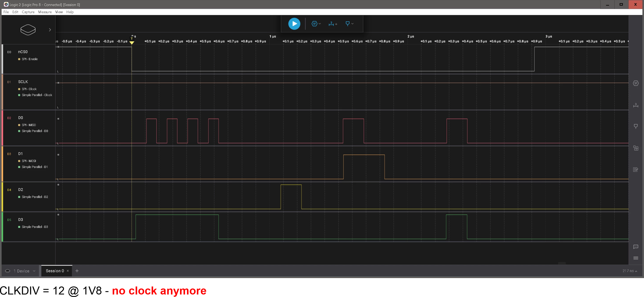Open the Edit menu
This screenshot has width=644, height=297.
click(x=15, y=12)
